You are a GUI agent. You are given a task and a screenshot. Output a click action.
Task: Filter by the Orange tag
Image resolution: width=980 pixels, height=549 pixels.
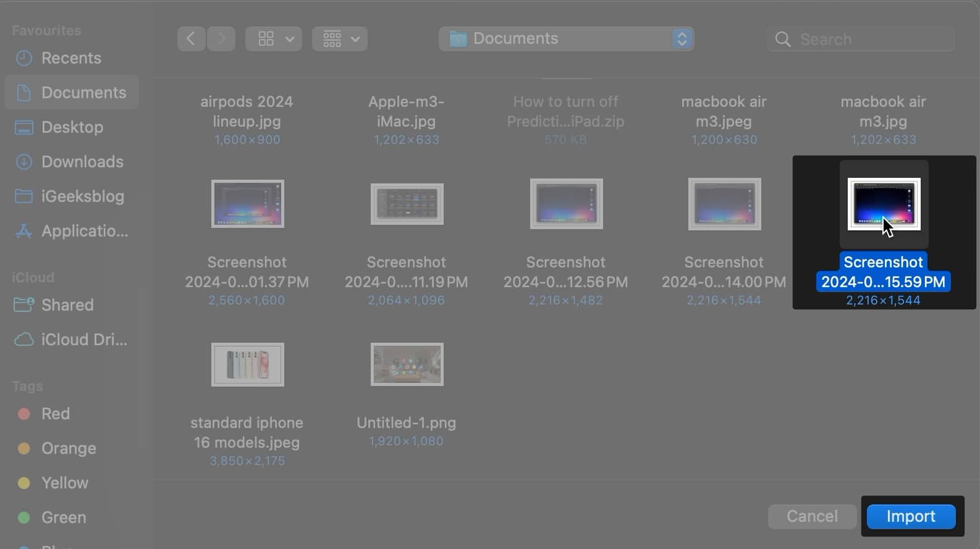[x=71, y=448]
